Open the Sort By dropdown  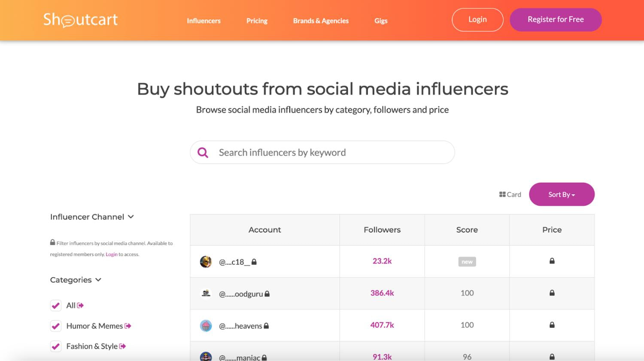pos(562,195)
